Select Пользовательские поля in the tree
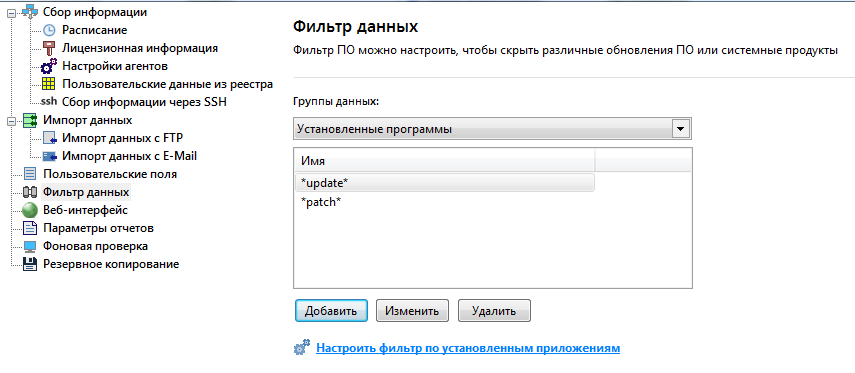855x373 pixels. coord(110,175)
